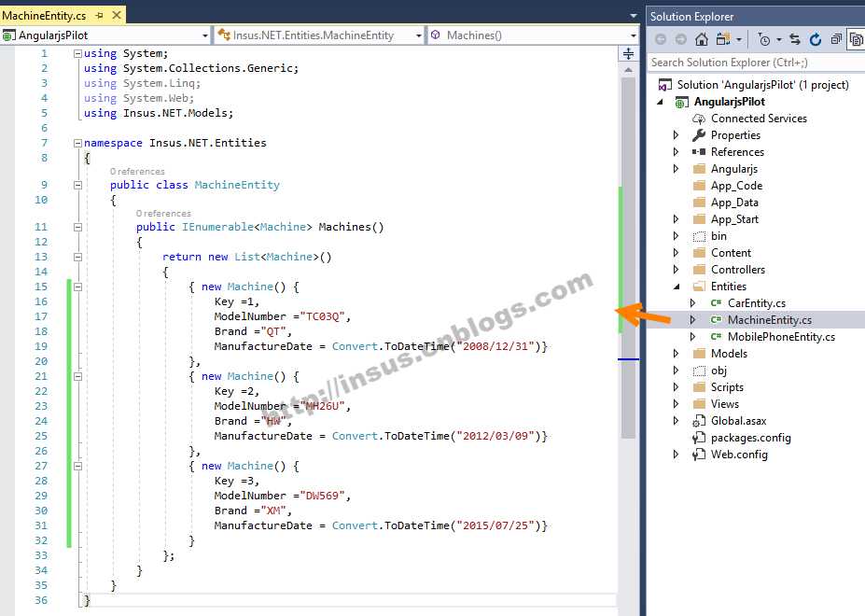Image resolution: width=865 pixels, height=616 pixels.
Task: Expand the Angularjs folder
Action: (677, 169)
